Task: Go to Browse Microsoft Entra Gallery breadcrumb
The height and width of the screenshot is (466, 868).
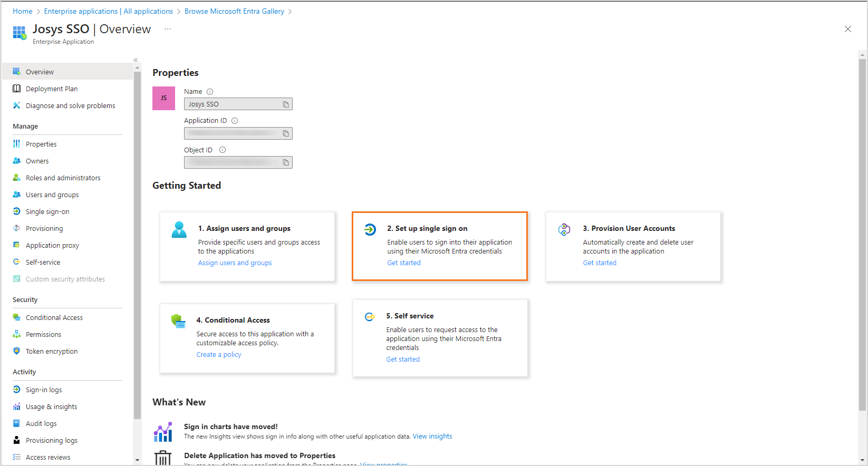Action: 234,11
